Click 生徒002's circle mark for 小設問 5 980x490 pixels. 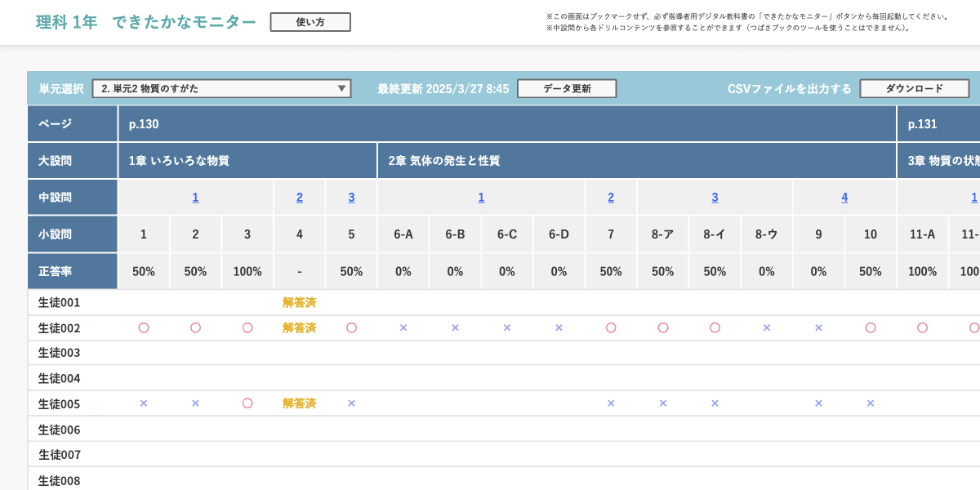tap(351, 327)
